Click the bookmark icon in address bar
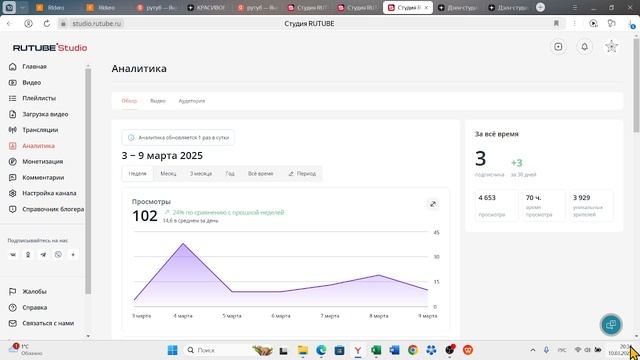 (x=556, y=23)
